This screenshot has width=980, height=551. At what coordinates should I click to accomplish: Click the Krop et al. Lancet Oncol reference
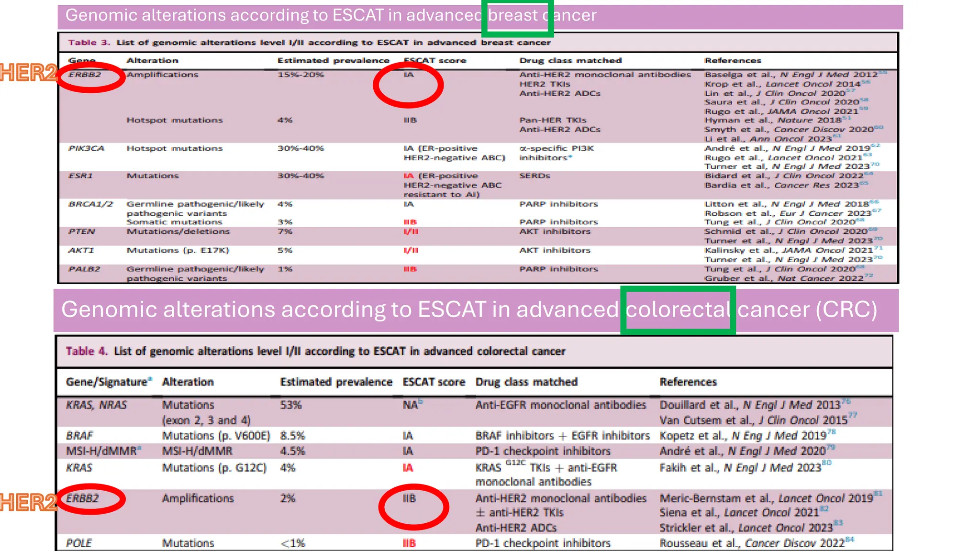click(787, 84)
